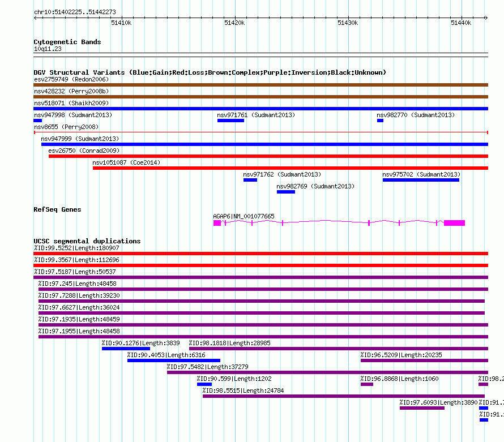Open variant nsv971761 (Sudmant2013) label
Screen dimensions: 504x442
256,115
